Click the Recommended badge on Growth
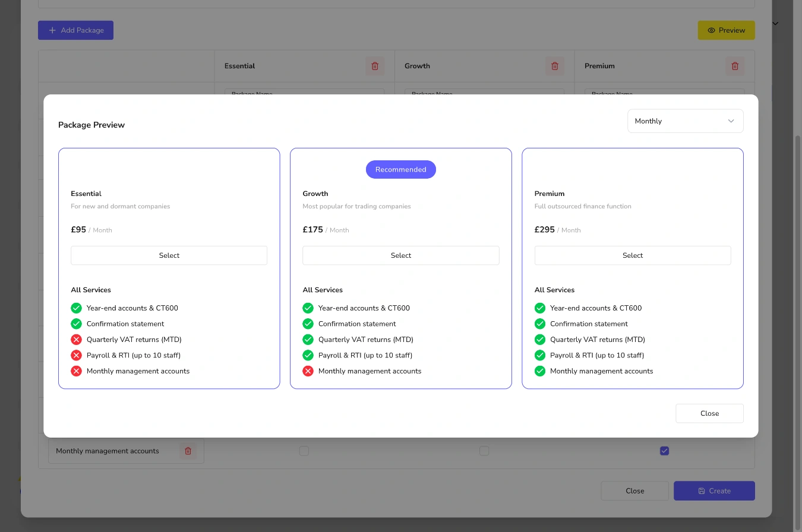The image size is (802, 532). click(x=400, y=169)
